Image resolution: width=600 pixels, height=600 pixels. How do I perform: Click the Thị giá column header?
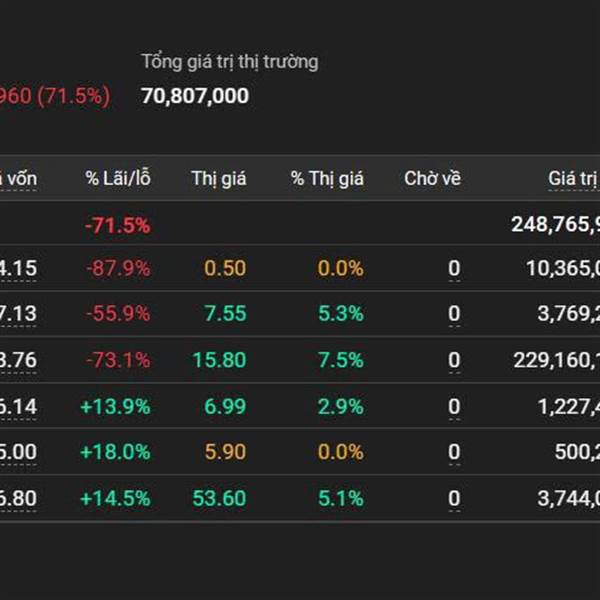click(219, 179)
